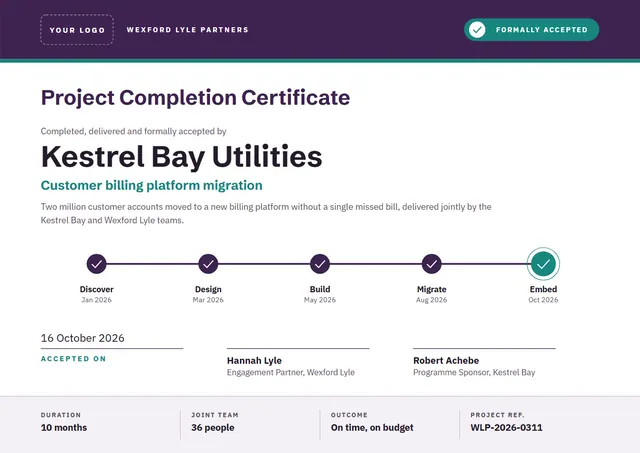Click the Oct 2026 date label

click(543, 300)
